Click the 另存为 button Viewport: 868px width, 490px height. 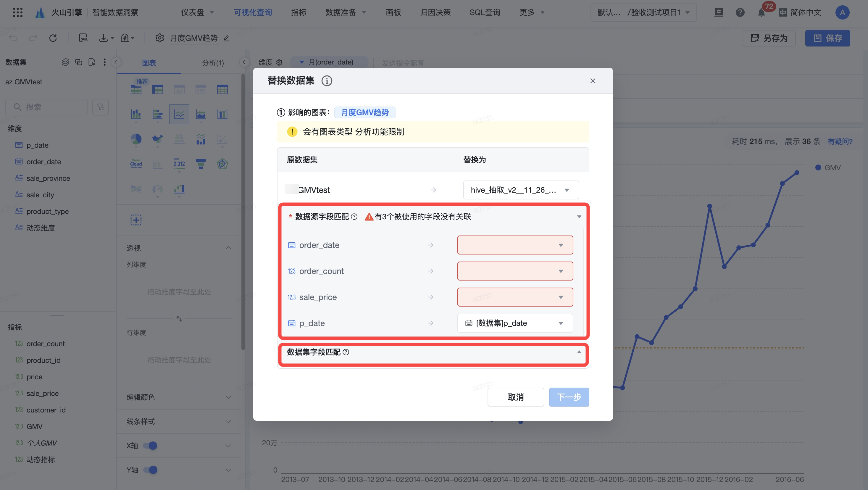pos(769,38)
